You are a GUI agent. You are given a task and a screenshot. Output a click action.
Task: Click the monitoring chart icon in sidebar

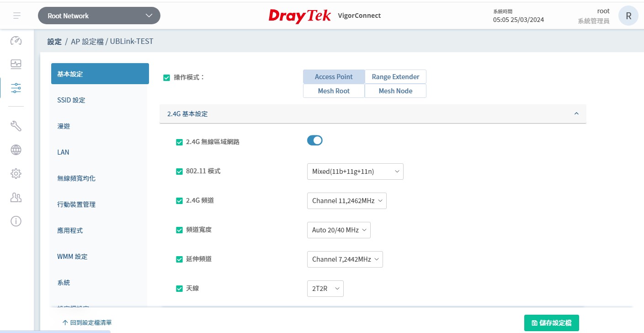[16, 64]
